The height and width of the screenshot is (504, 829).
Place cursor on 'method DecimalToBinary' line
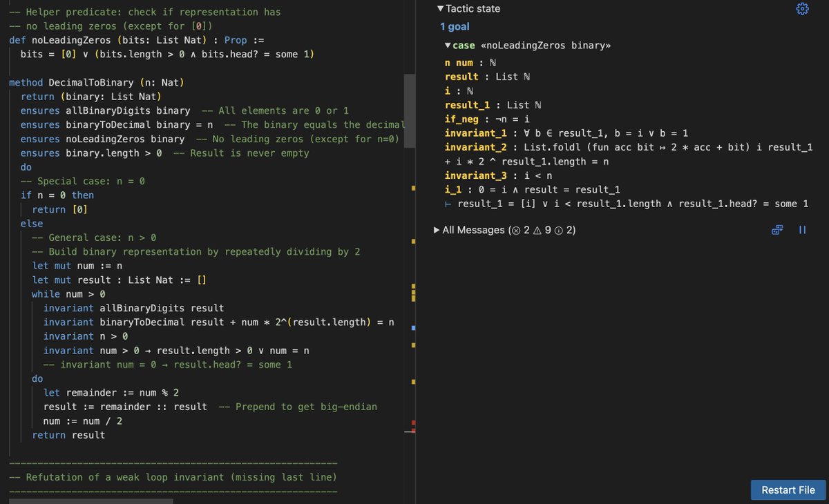coord(95,82)
